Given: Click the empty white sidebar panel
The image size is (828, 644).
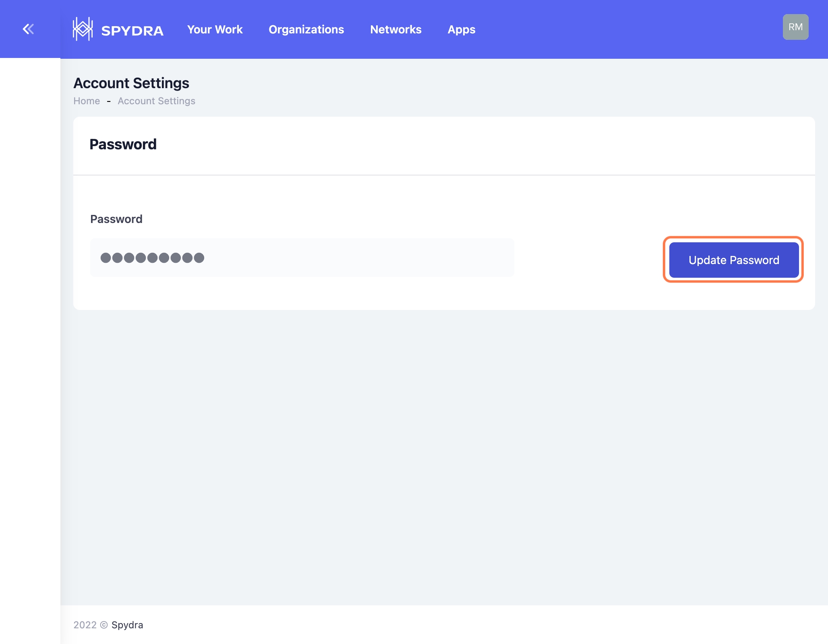Looking at the screenshot, I should click(30, 322).
